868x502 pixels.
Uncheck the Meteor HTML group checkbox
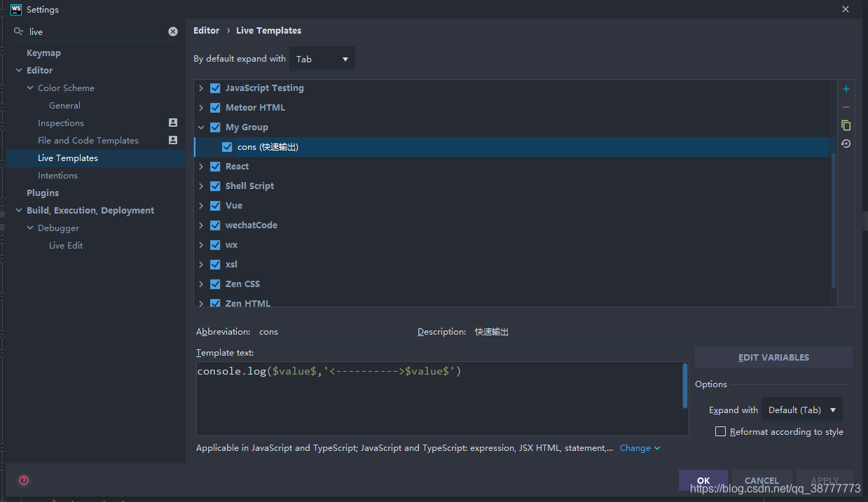[215, 108]
